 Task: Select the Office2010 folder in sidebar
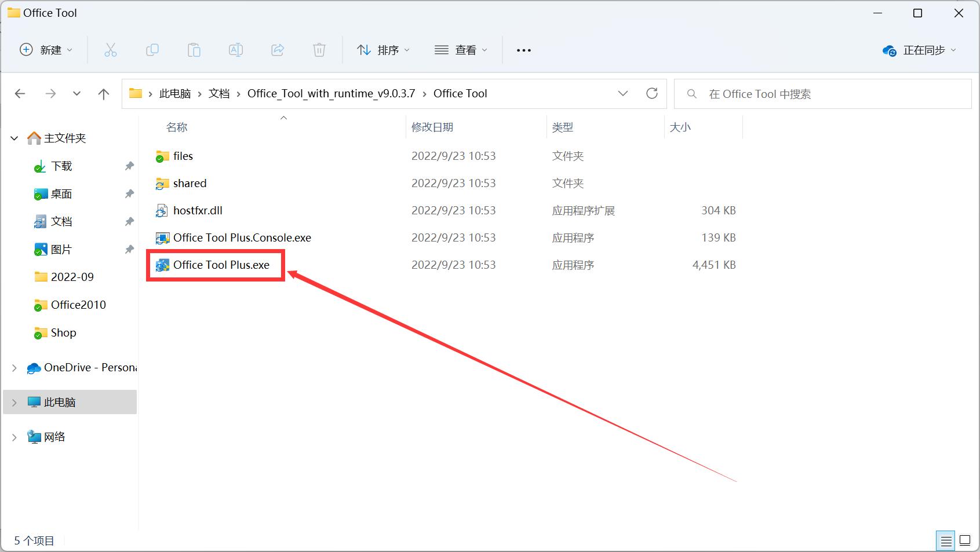click(78, 305)
